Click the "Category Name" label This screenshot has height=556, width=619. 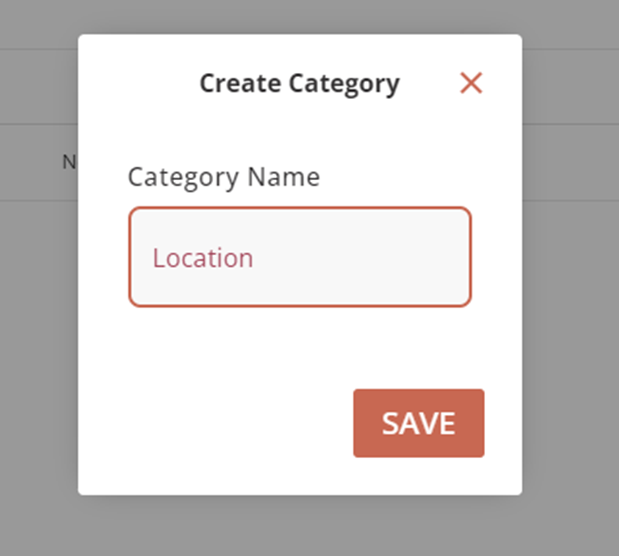coord(223,177)
